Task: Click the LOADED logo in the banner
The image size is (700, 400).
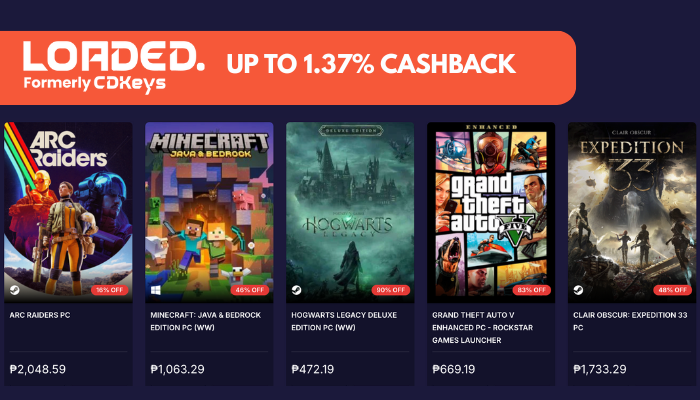Action: coord(113,56)
